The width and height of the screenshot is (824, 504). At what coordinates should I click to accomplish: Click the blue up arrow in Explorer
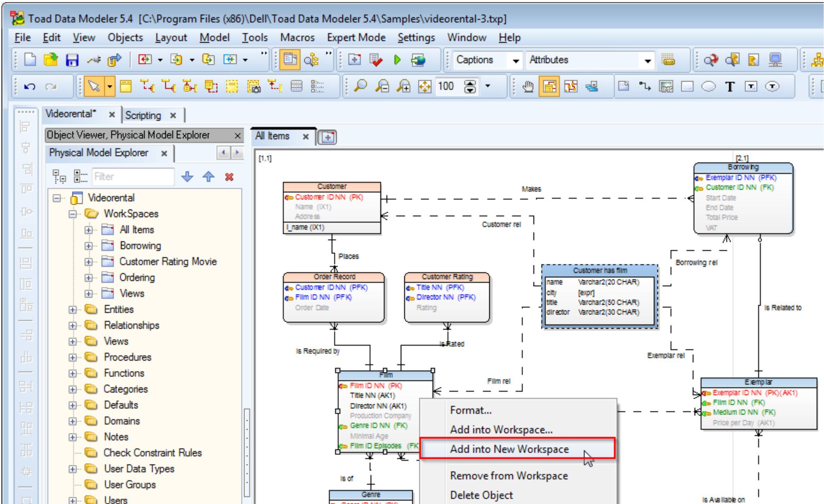tap(209, 176)
